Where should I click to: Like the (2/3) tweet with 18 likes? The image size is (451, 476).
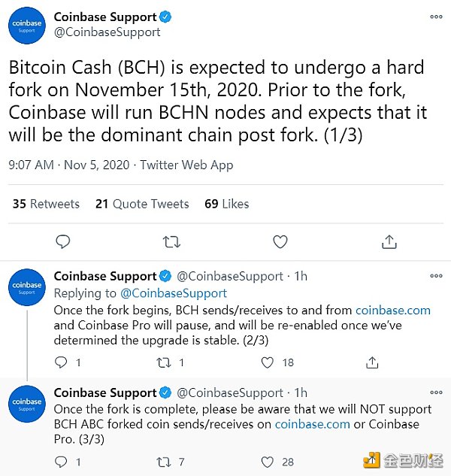(x=267, y=362)
